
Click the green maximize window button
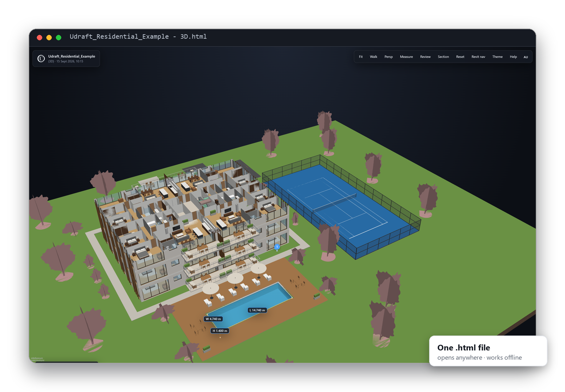[59, 37]
